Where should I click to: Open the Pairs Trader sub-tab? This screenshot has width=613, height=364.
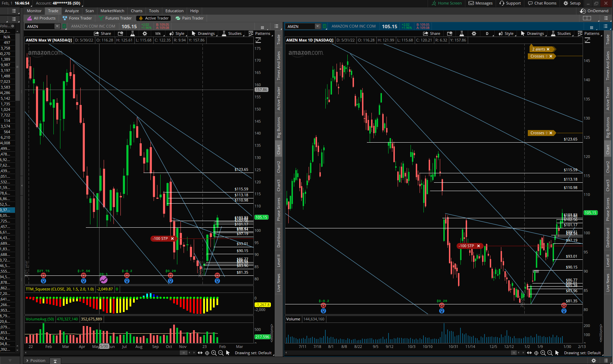(x=190, y=18)
